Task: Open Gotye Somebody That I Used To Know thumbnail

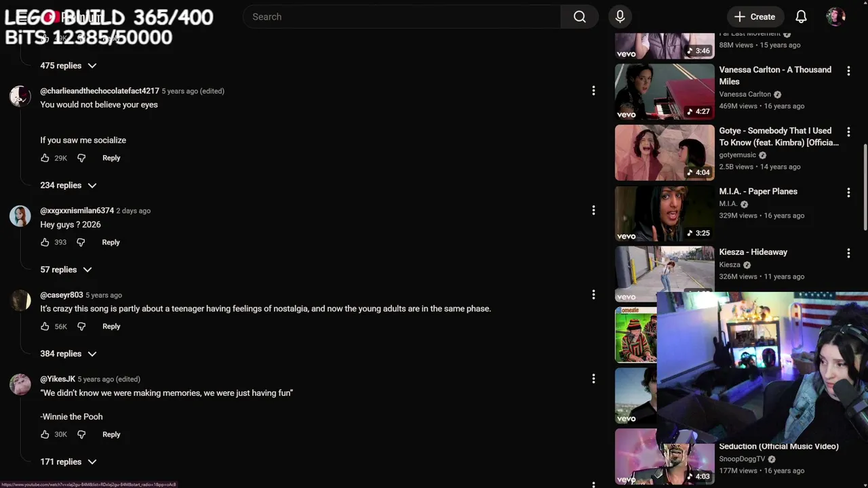Action: [665, 152]
